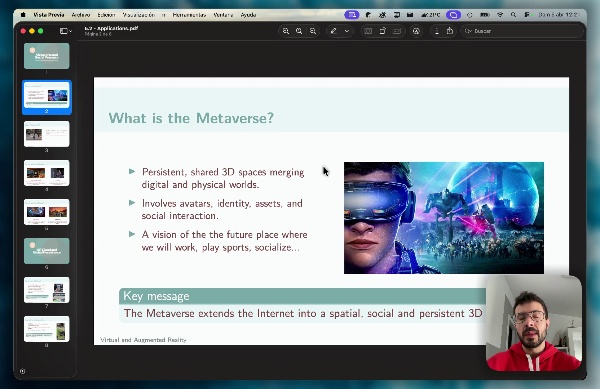Screen dimensions: 600x389
Task: Click the zoom out magnifier in toolbar
Action: [285, 31]
